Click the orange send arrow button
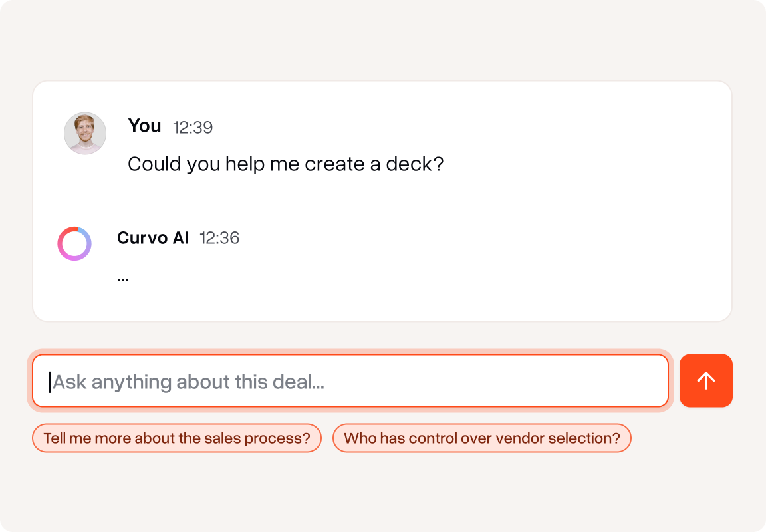 705,380
